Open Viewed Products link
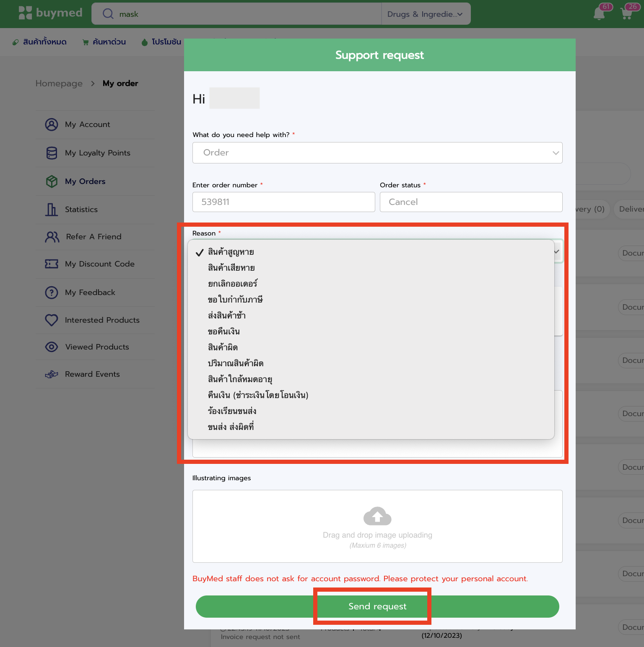Image resolution: width=644 pixels, height=647 pixels. 97,347
